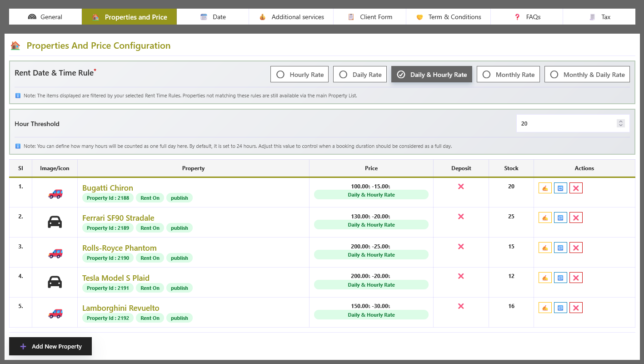
Task: Open the Lamborghini Revuelto property link
Action: coord(121,308)
